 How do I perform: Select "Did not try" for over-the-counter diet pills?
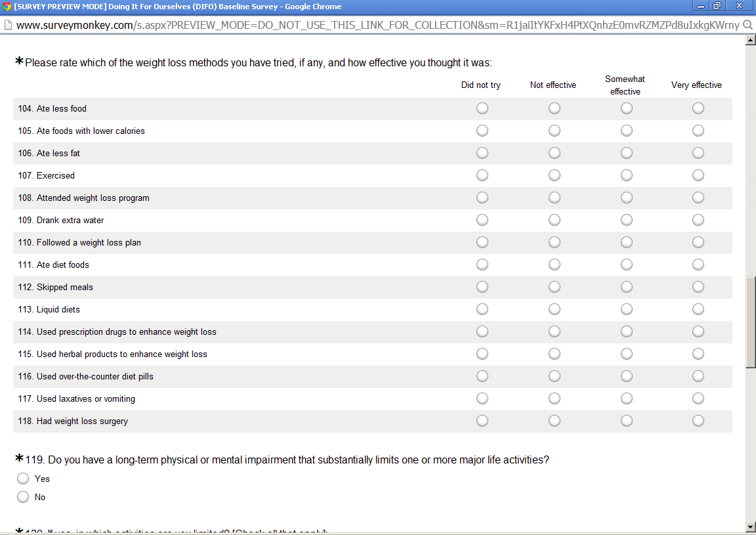482,376
